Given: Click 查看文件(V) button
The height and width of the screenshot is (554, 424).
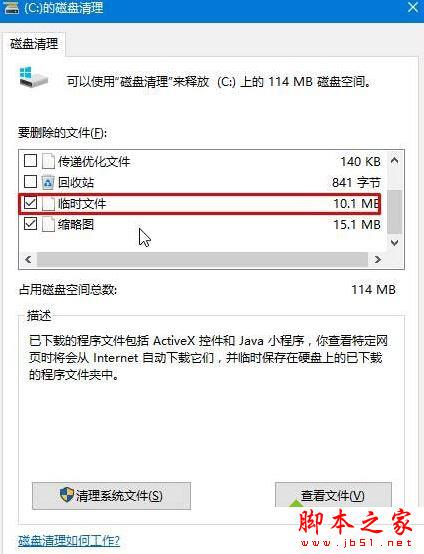Looking at the screenshot, I should [333, 495].
